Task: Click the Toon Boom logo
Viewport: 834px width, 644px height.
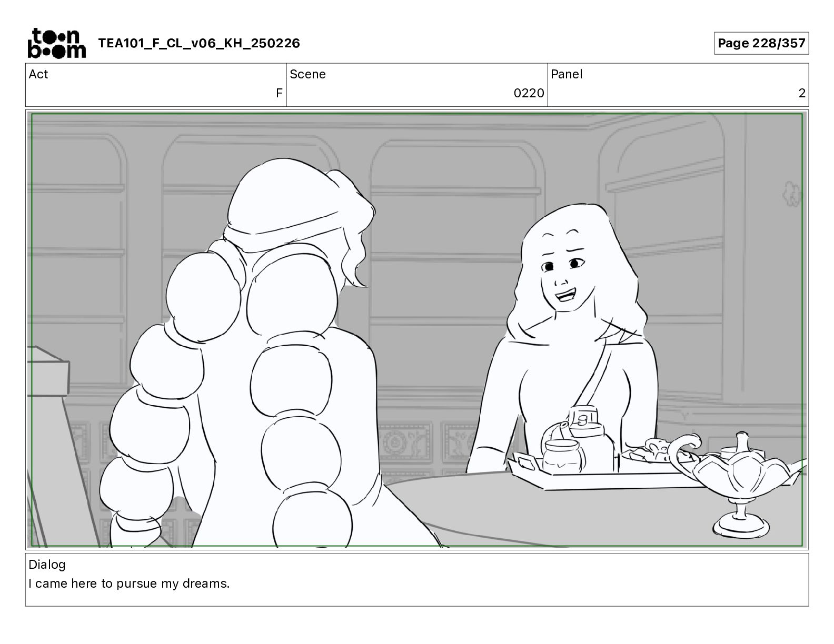Action: (x=56, y=43)
